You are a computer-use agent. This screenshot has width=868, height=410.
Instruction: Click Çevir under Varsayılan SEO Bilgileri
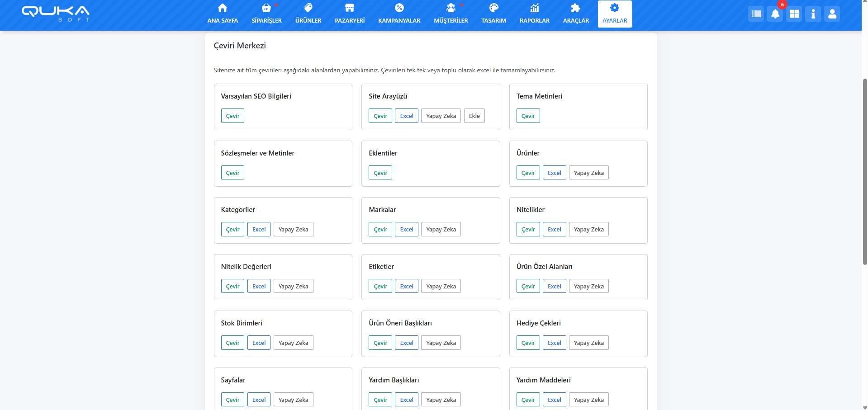pyautogui.click(x=232, y=116)
